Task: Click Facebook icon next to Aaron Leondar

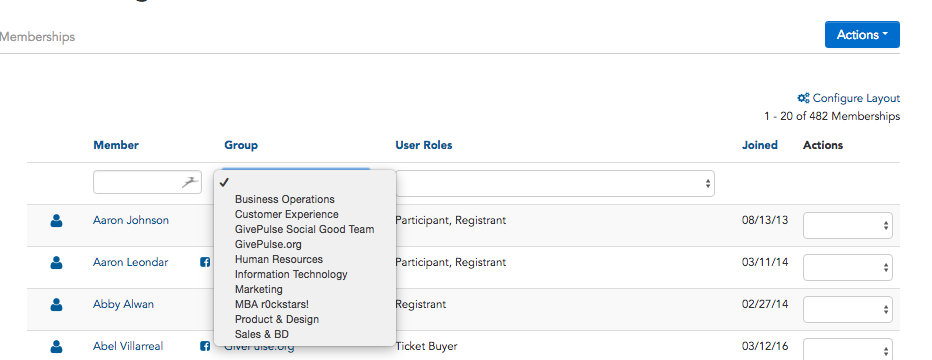Action: click(205, 262)
